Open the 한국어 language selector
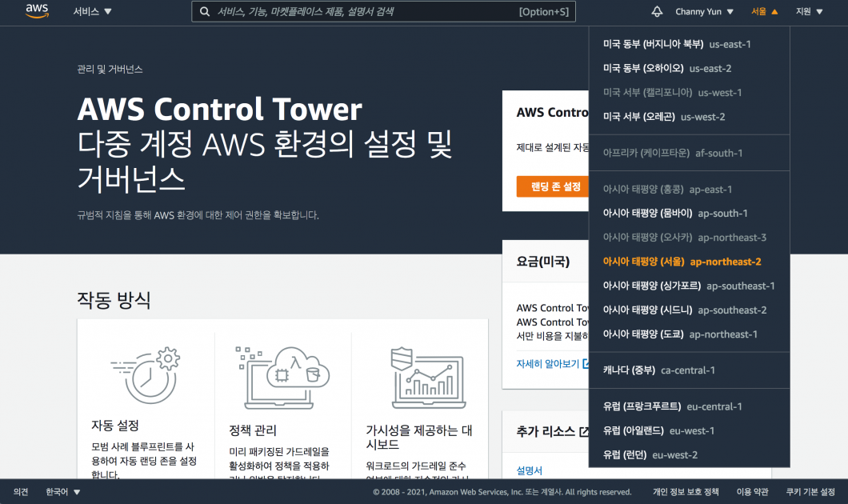848x504 pixels. [x=58, y=492]
